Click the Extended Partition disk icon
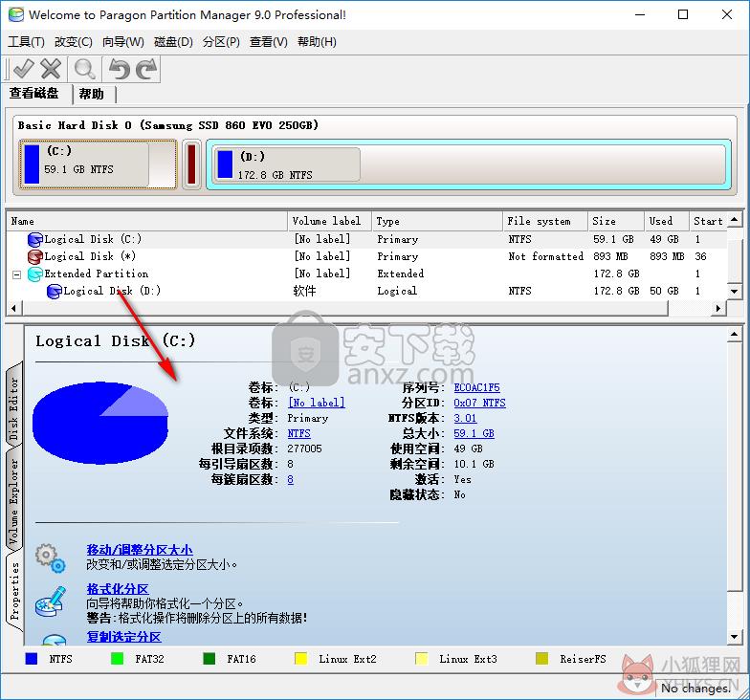The image size is (750, 700). [x=35, y=273]
